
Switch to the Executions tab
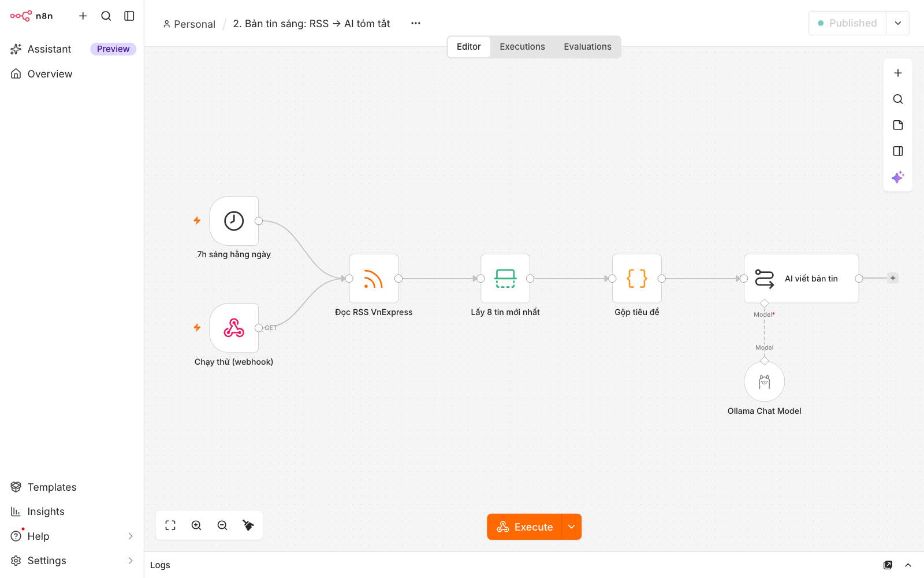523,47
